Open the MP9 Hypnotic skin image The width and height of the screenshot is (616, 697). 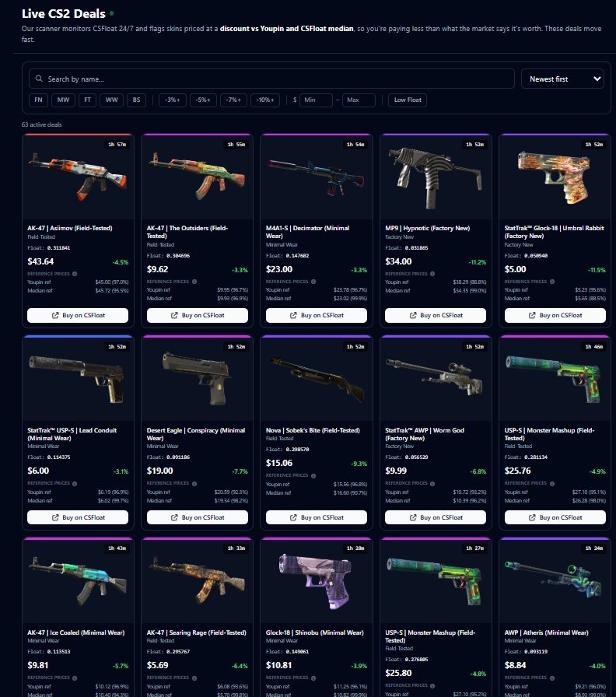[436, 177]
